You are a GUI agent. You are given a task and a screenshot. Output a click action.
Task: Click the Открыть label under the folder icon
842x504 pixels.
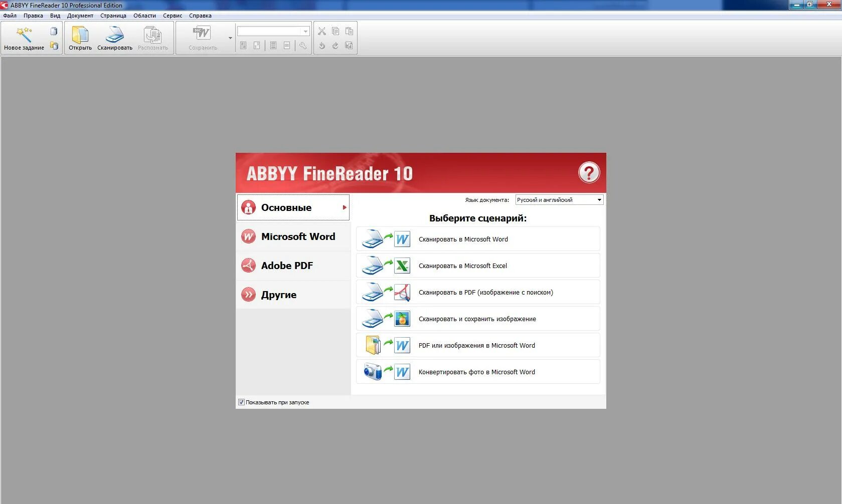pos(80,48)
